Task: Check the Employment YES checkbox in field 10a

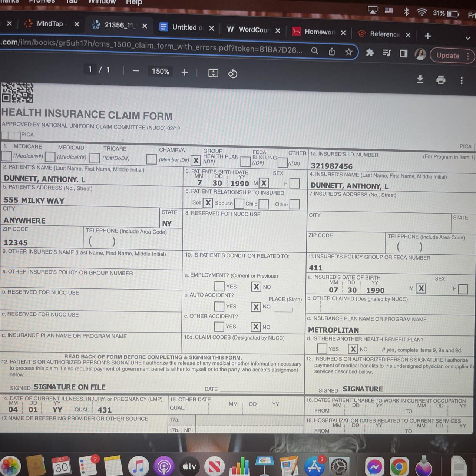Action: (219, 286)
